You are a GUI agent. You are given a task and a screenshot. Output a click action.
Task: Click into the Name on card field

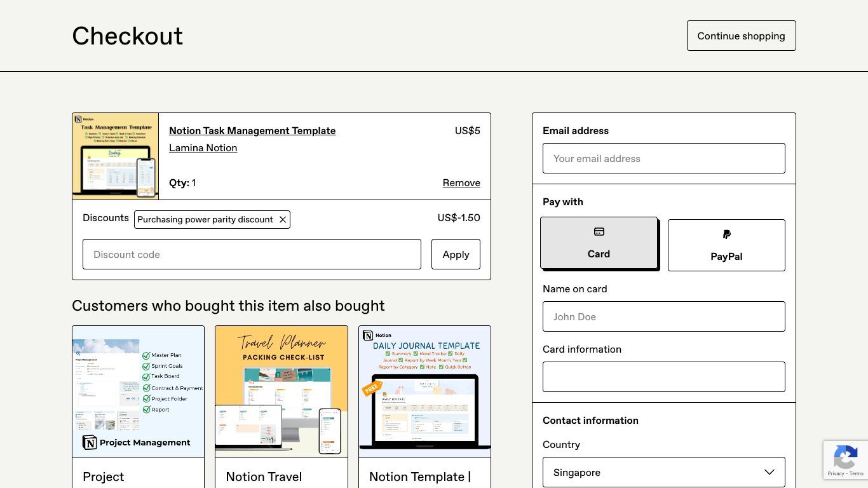[x=664, y=316]
